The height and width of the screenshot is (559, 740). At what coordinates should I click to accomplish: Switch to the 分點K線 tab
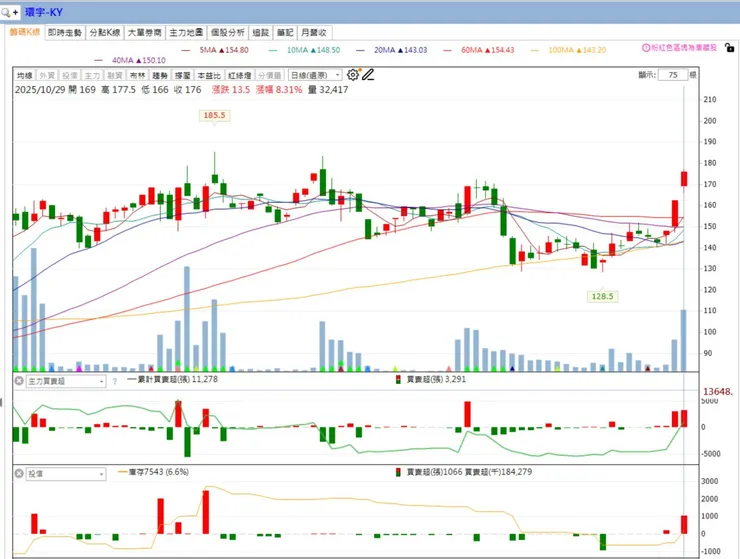click(x=105, y=33)
